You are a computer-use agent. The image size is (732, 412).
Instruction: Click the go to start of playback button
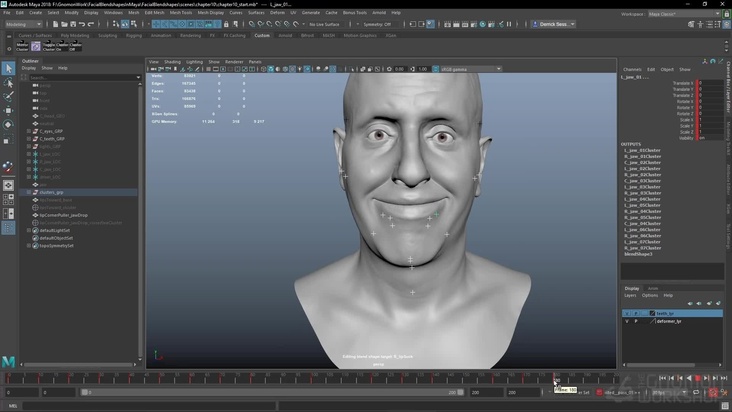pos(662,378)
